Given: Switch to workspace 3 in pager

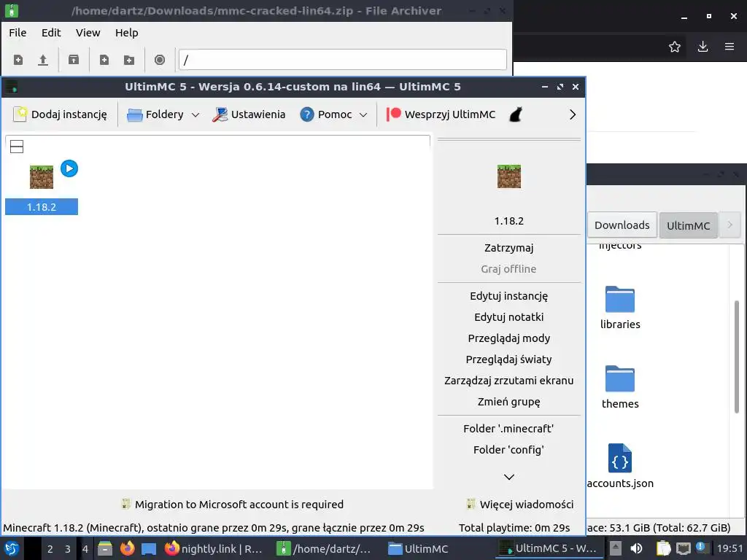Looking at the screenshot, I should [x=68, y=549].
